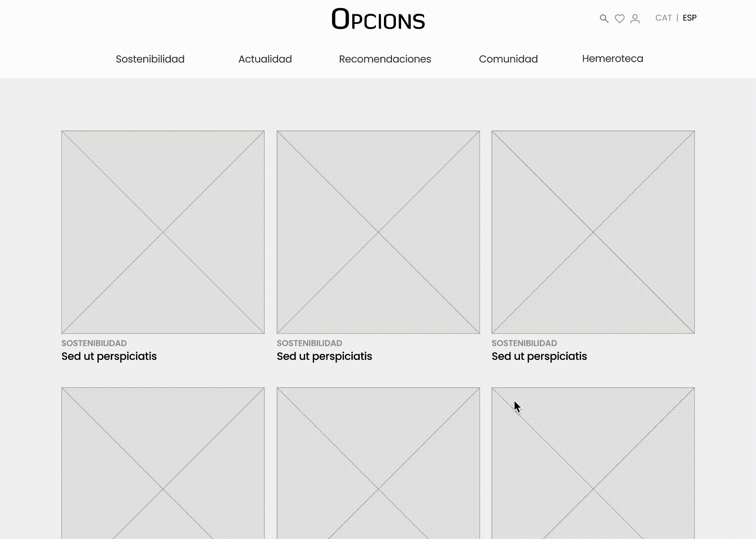Open favorites via the heart icon
The height and width of the screenshot is (539, 756).
620,19
